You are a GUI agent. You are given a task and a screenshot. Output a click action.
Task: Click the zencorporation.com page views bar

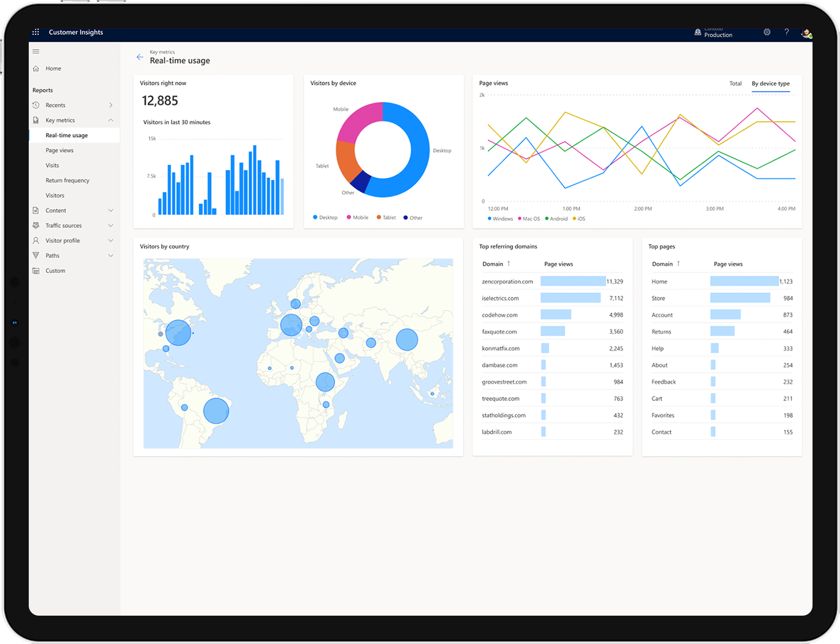573,281
